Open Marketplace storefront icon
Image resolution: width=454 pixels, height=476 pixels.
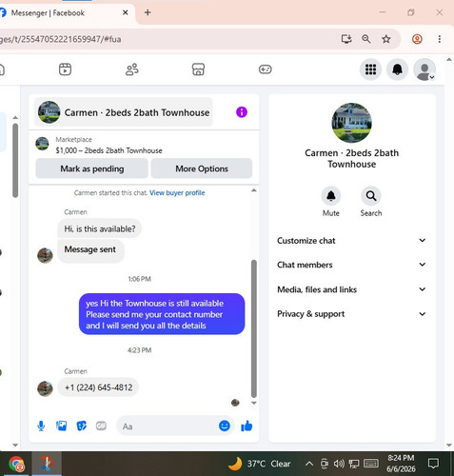(x=198, y=69)
